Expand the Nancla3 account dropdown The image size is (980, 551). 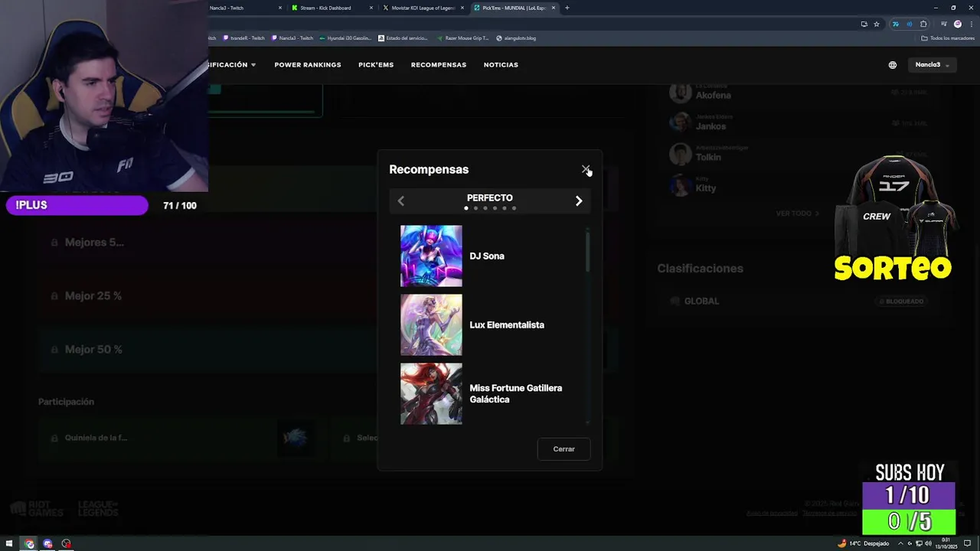click(933, 65)
